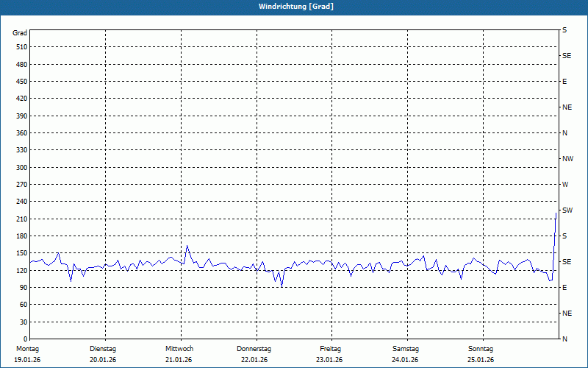Select the NW compass label
The height and width of the screenshot is (368, 588).
pyautogui.click(x=567, y=159)
